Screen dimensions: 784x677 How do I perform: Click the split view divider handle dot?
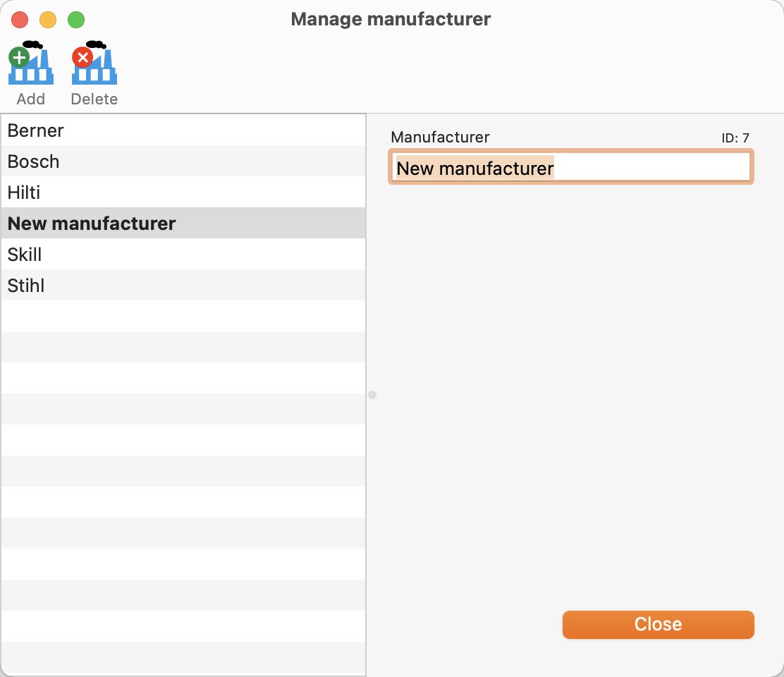(372, 395)
